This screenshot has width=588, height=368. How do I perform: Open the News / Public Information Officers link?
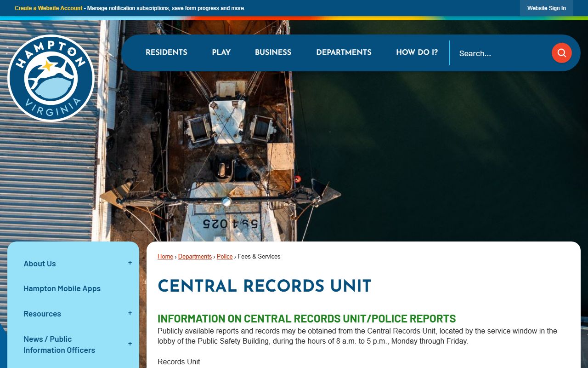pos(59,345)
